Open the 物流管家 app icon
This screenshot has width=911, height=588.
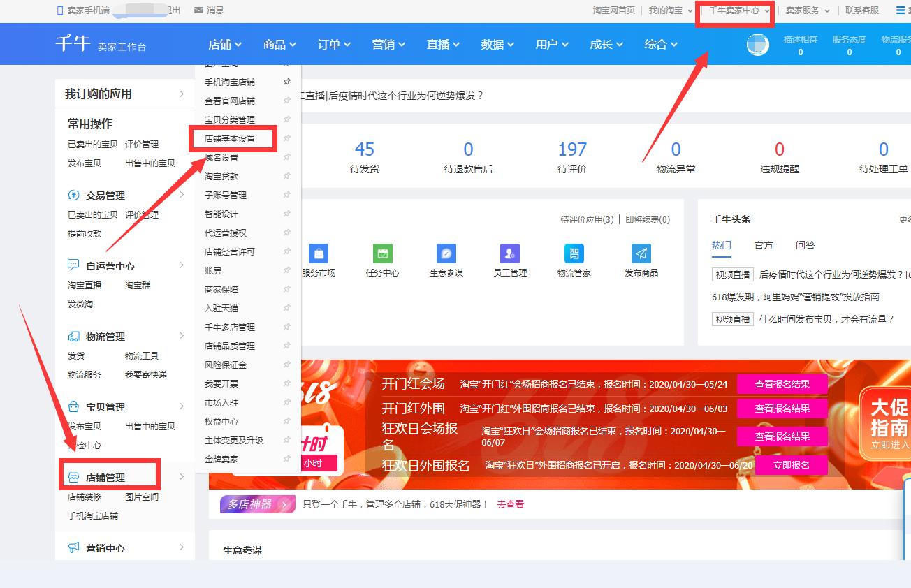574,253
